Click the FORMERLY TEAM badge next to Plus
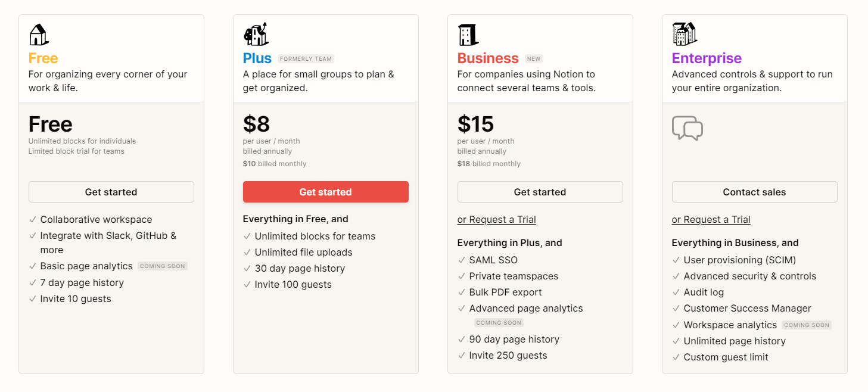868x392 pixels. 306,59
